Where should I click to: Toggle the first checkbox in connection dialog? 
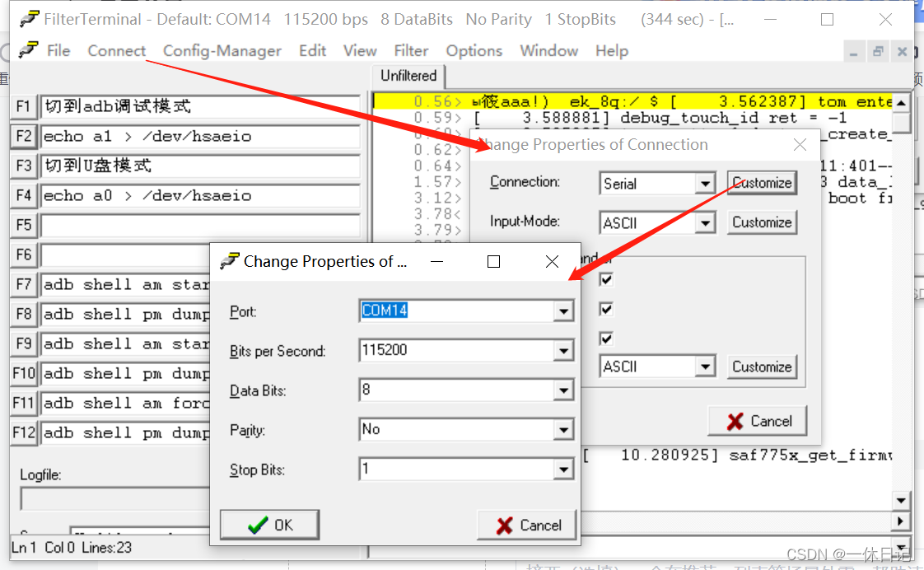606,279
